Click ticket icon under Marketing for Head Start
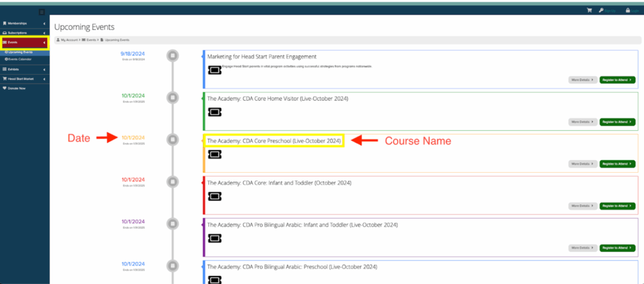 [x=214, y=70]
